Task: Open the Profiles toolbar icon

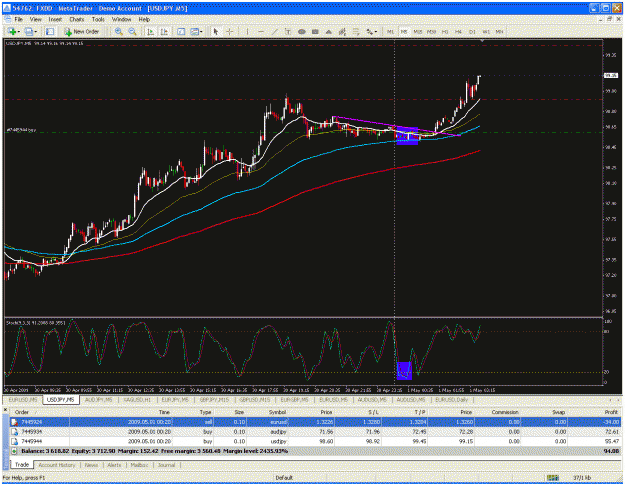Action: [x=28, y=31]
